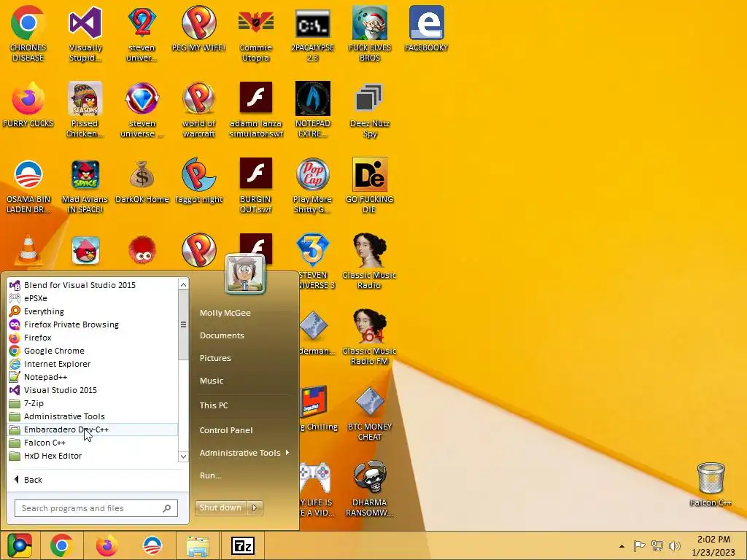Open the VLC cone desktop icon
Screen dimensions: 747x560
click(x=28, y=250)
